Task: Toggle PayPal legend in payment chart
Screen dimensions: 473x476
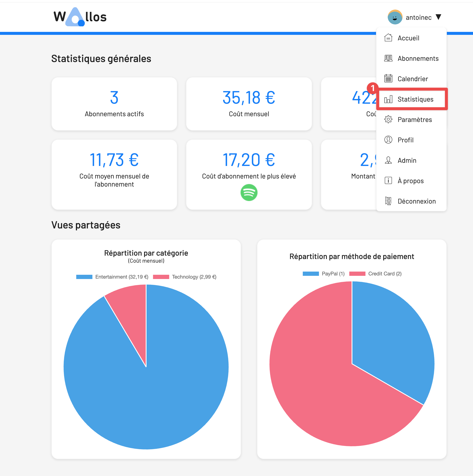Action: coord(333,274)
